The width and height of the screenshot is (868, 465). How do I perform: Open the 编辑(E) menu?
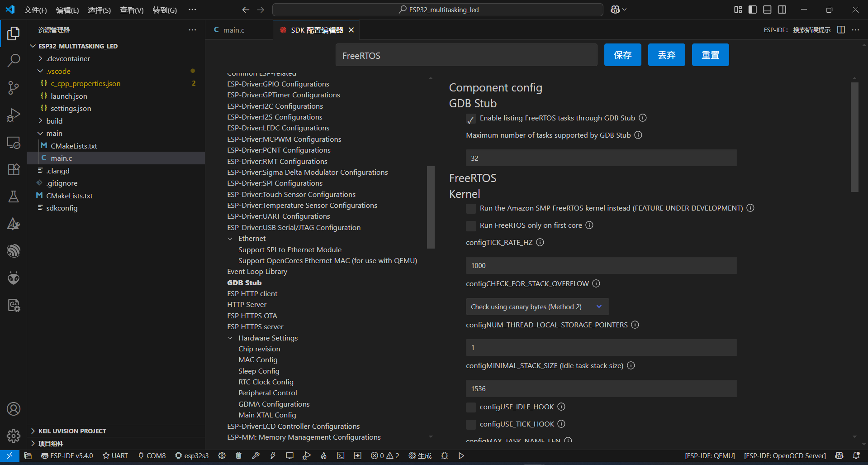(x=67, y=10)
